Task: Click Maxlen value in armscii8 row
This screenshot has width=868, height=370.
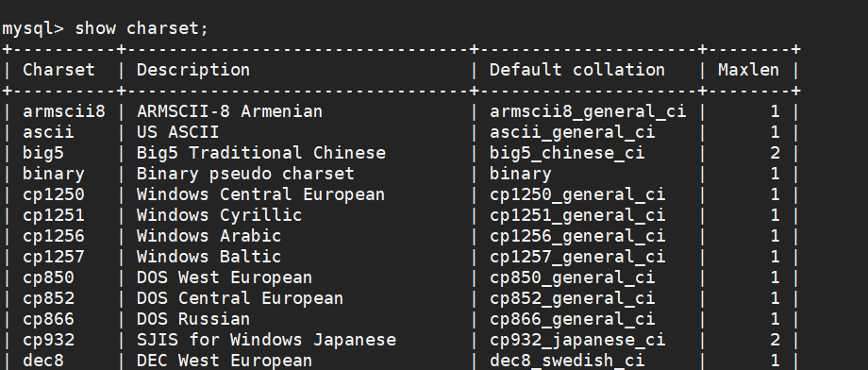Action: pyautogui.click(x=775, y=111)
